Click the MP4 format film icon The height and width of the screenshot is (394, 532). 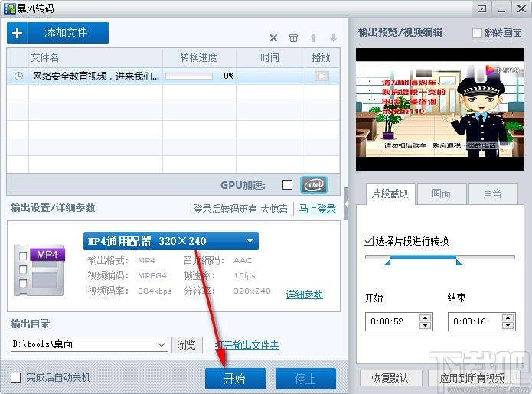click(x=39, y=270)
